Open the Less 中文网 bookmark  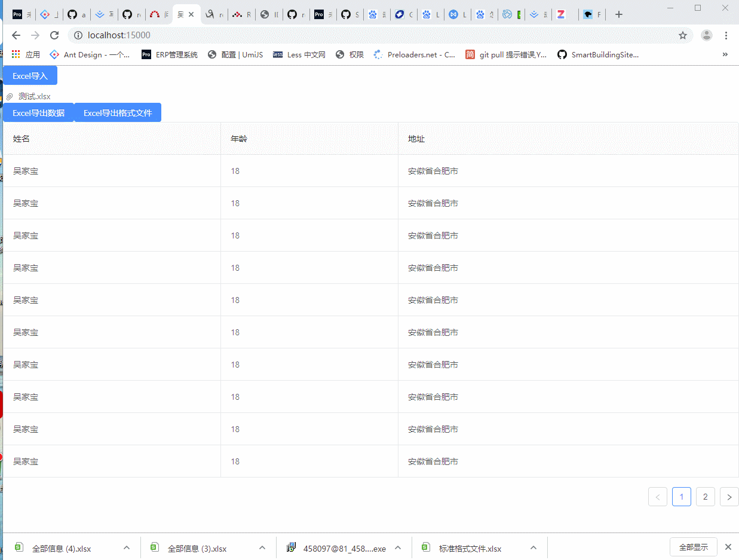[x=299, y=54]
